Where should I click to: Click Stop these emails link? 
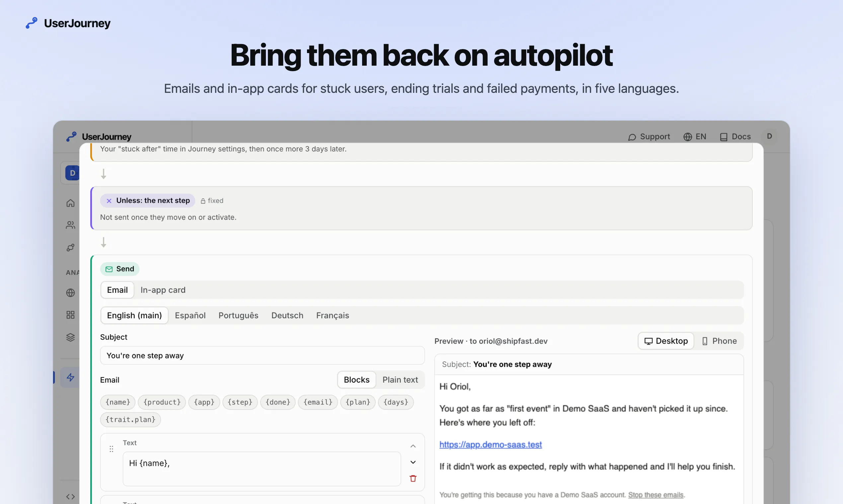(656, 495)
